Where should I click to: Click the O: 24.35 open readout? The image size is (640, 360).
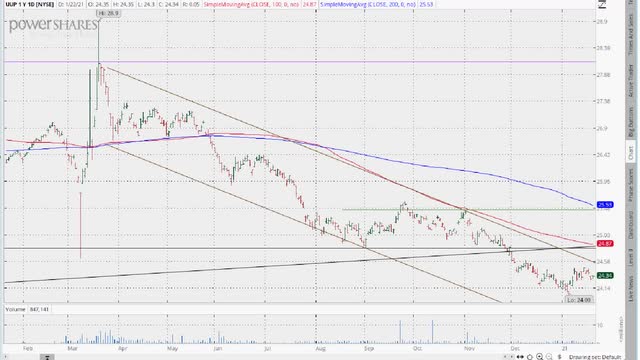click(x=99, y=4)
